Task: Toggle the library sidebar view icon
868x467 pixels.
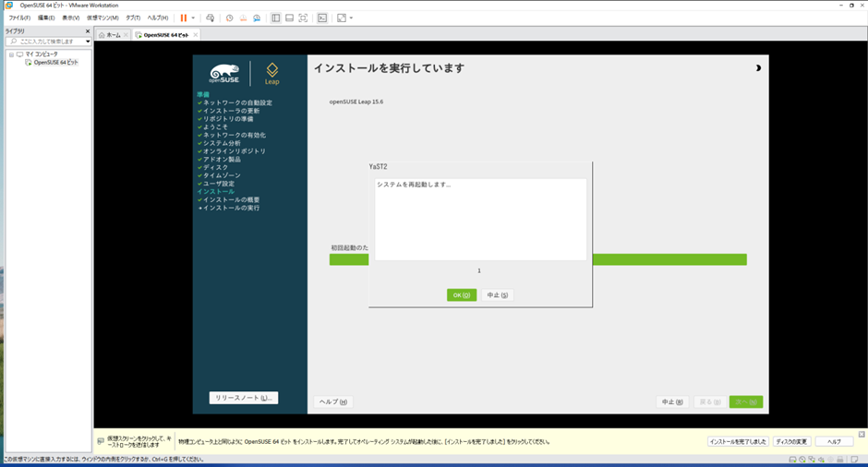Action: point(275,18)
